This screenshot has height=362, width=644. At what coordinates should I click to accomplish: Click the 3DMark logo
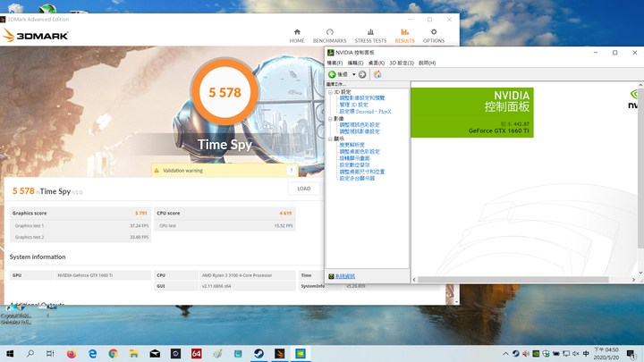pyautogui.click(x=35, y=36)
